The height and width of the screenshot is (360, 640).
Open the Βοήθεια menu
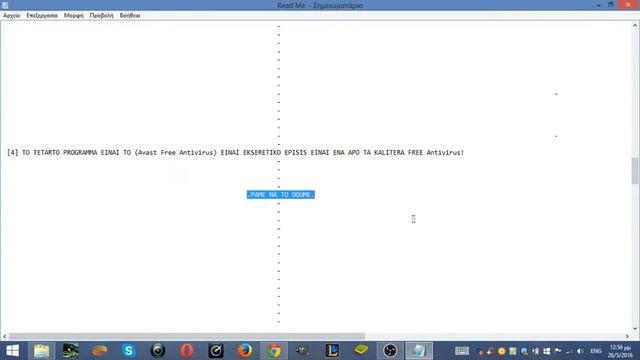coord(130,16)
